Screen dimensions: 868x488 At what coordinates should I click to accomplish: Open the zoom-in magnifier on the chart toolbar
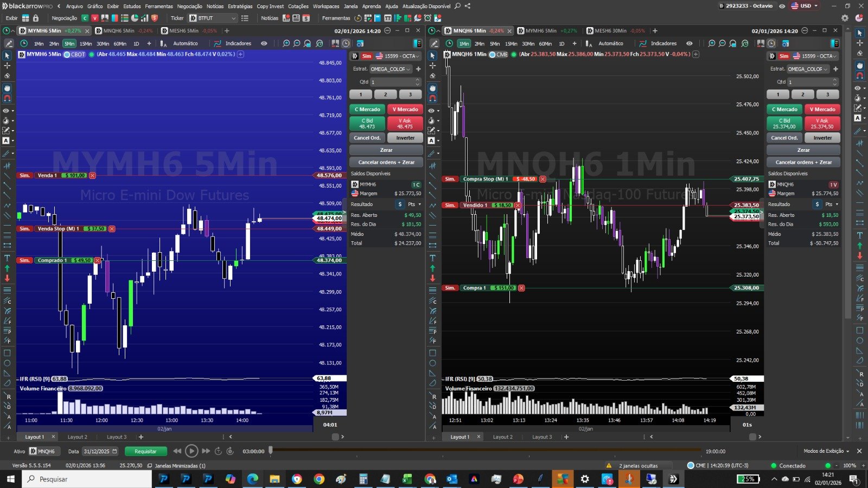tap(285, 43)
